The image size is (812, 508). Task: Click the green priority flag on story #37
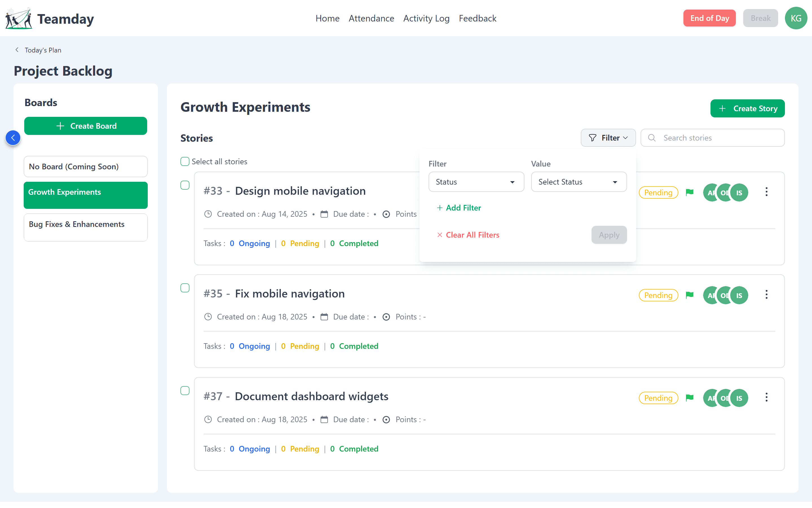coord(690,398)
